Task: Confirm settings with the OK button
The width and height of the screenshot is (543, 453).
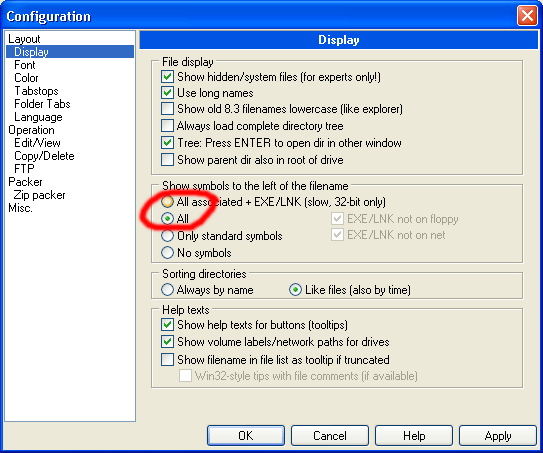Action: coord(246,435)
